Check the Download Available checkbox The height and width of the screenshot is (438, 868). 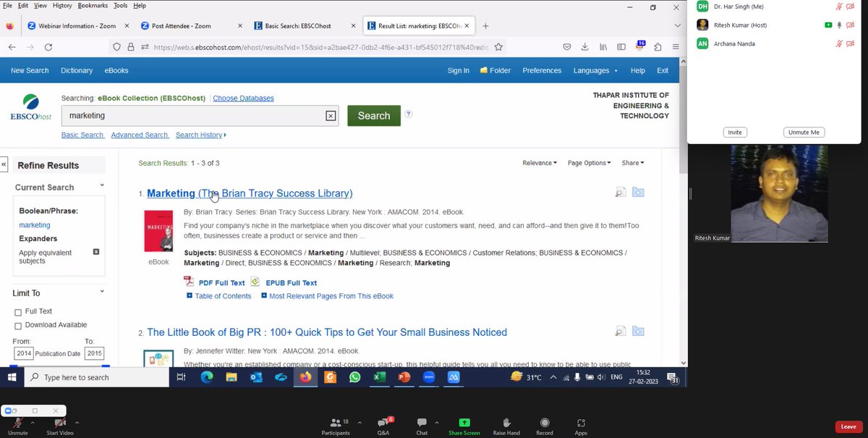(x=18, y=326)
